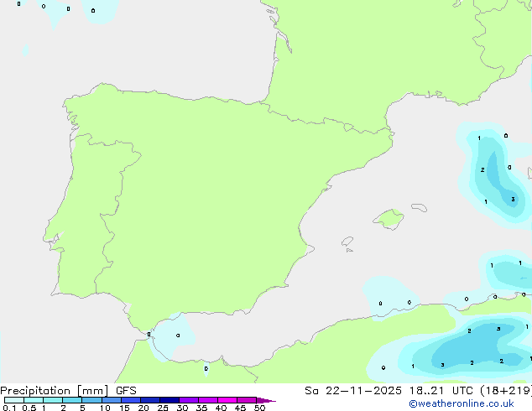The image size is (532, 411).
Task: Click the 'Sa 22-11-2025' date text
Action: (x=353, y=391)
